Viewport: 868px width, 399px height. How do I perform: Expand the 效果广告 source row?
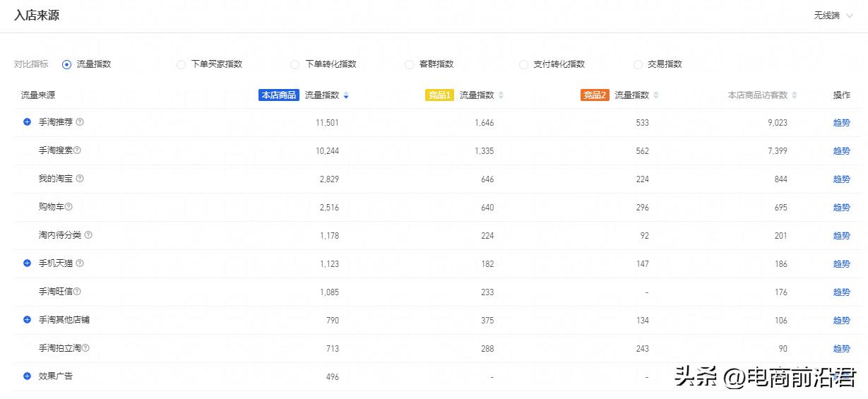tap(27, 376)
